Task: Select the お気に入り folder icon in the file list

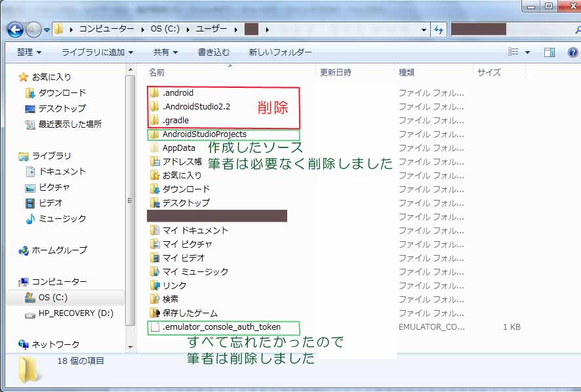Action: click(x=155, y=175)
